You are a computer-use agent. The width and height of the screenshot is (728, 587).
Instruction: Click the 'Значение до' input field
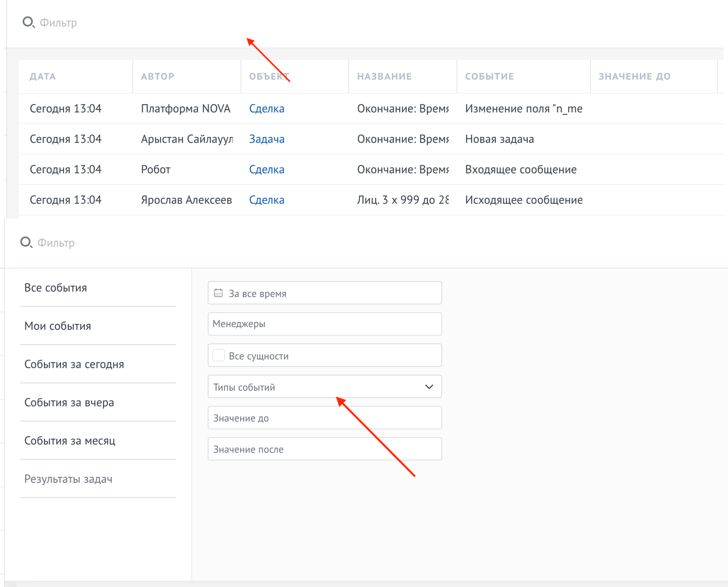click(x=325, y=418)
